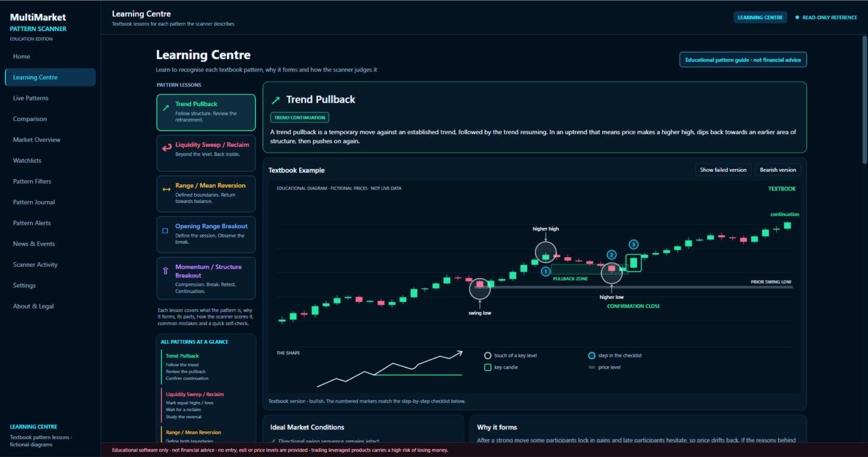
Task: Click Range / Mean Reversion in glance list
Action: [x=193, y=433]
